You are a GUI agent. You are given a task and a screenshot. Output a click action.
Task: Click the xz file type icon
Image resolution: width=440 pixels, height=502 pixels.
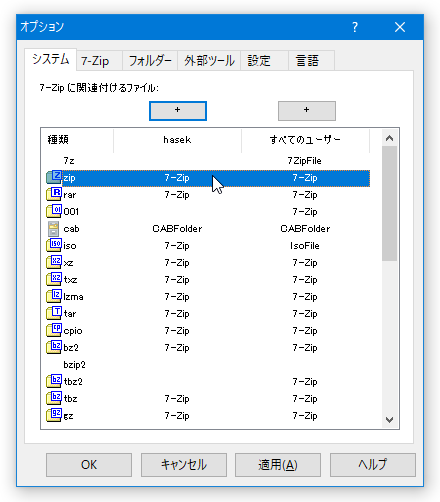click(54, 262)
